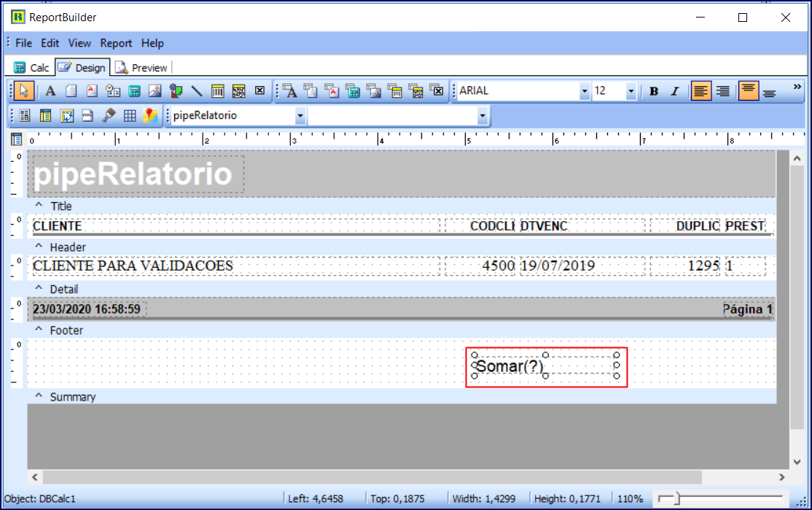Screen dimensions: 812x510
Task: Pick the Line drawing tool
Action: click(197, 91)
